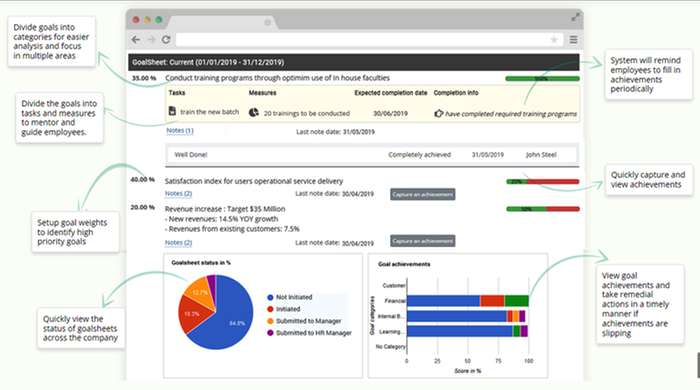Toggle Submitted to Manager legend entry

(x=304, y=321)
